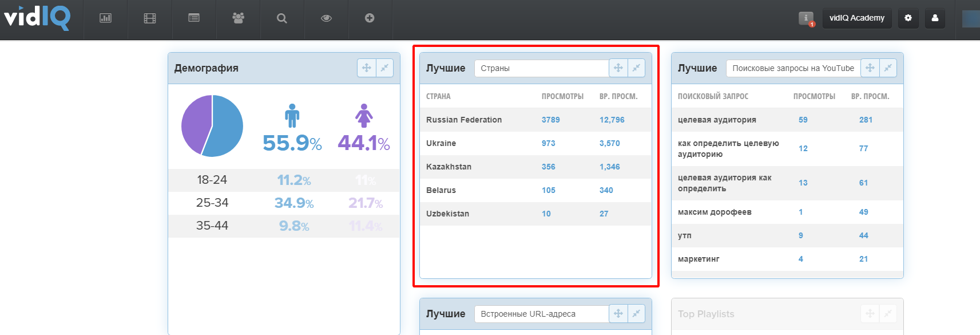Click the vidIQ logo

click(x=37, y=17)
